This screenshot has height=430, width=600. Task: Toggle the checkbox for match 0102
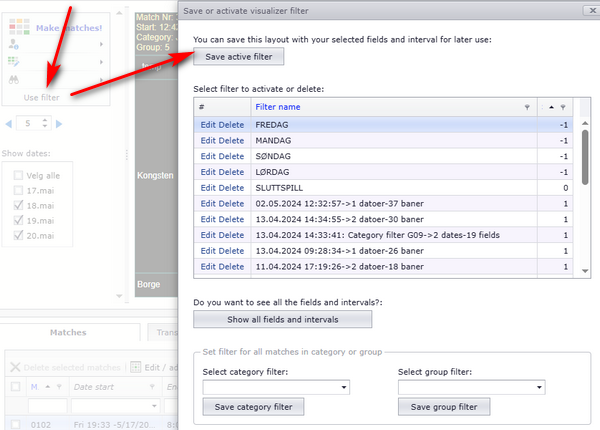(16, 424)
